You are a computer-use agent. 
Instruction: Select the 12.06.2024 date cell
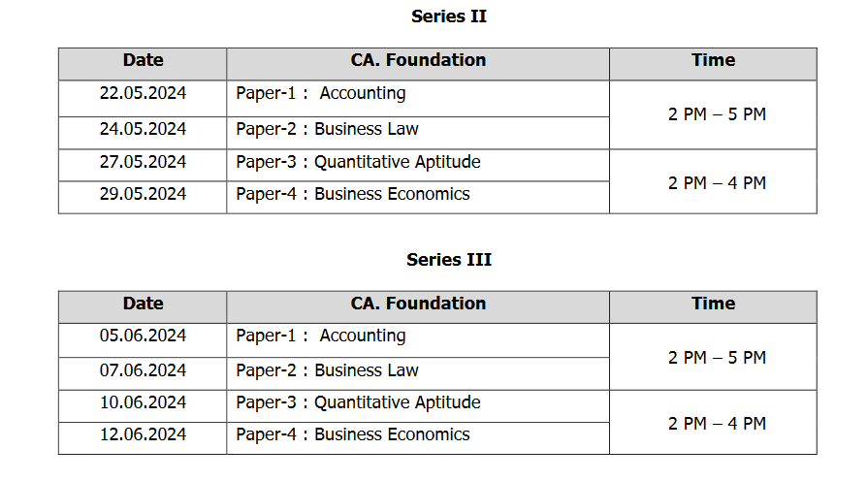(x=143, y=434)
